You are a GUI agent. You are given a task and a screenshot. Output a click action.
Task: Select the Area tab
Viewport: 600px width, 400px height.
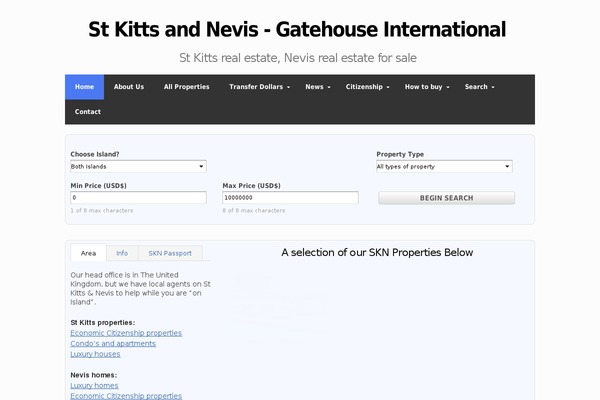click(88, 253)
